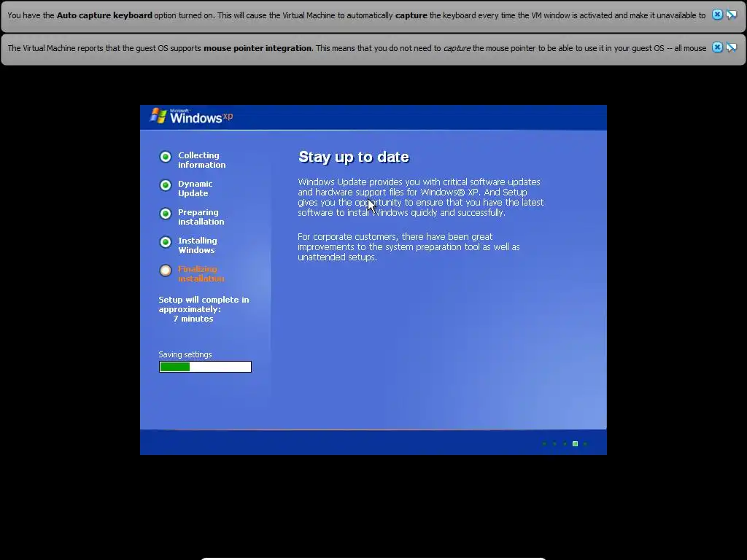Click the Installing Windows step bullet
Image resolution: width=747 pixels, height=560 pixels.
point(166,242)
